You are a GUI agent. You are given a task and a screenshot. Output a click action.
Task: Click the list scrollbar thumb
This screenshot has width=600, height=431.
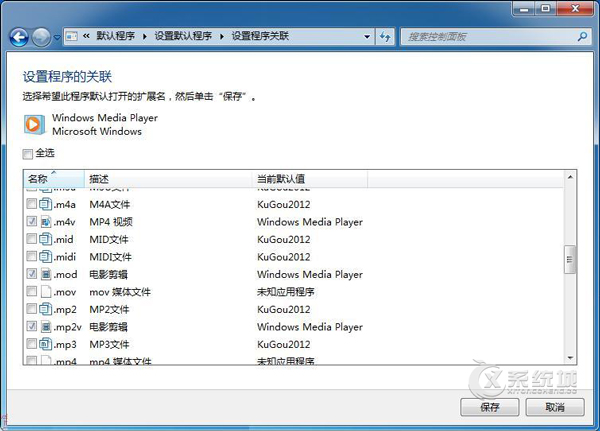(x=570, y=260)
